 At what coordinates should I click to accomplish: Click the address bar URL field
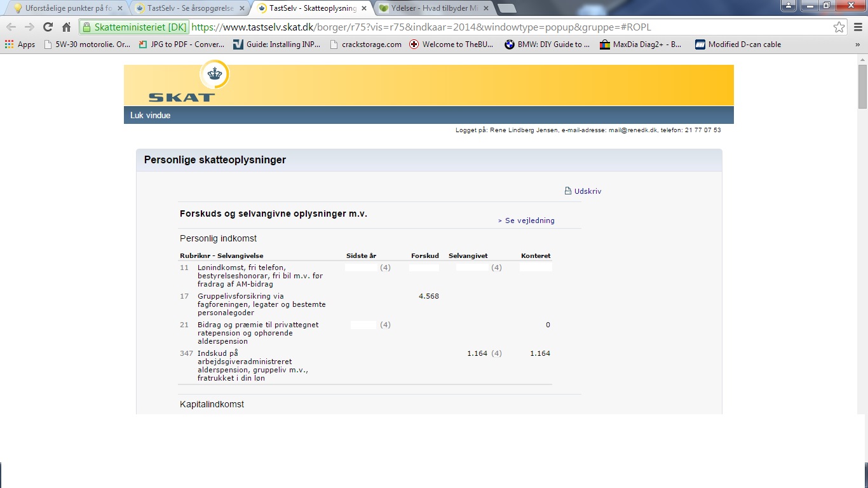[445, 27]
